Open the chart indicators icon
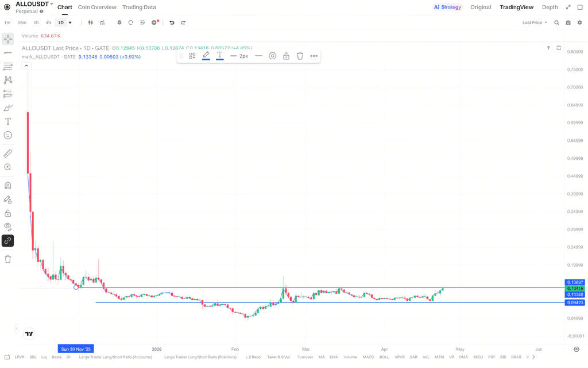This screenshot has height=368, width=588. pos(102,22)
